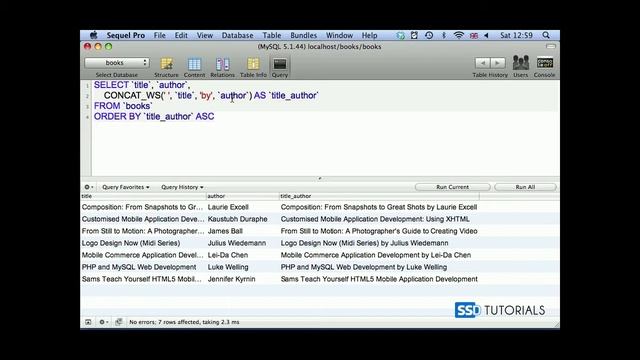Sort by the author column header
Image resolution: width=640 pixels, height=360 pixels.
coord(242,196)
